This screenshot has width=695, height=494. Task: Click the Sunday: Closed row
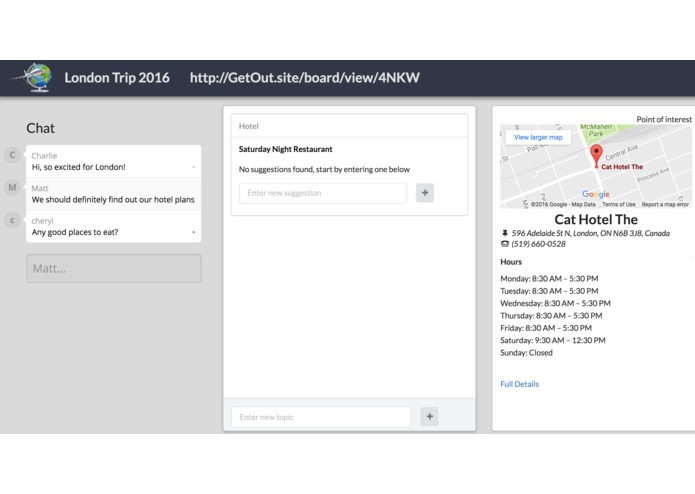coord(527,353)
